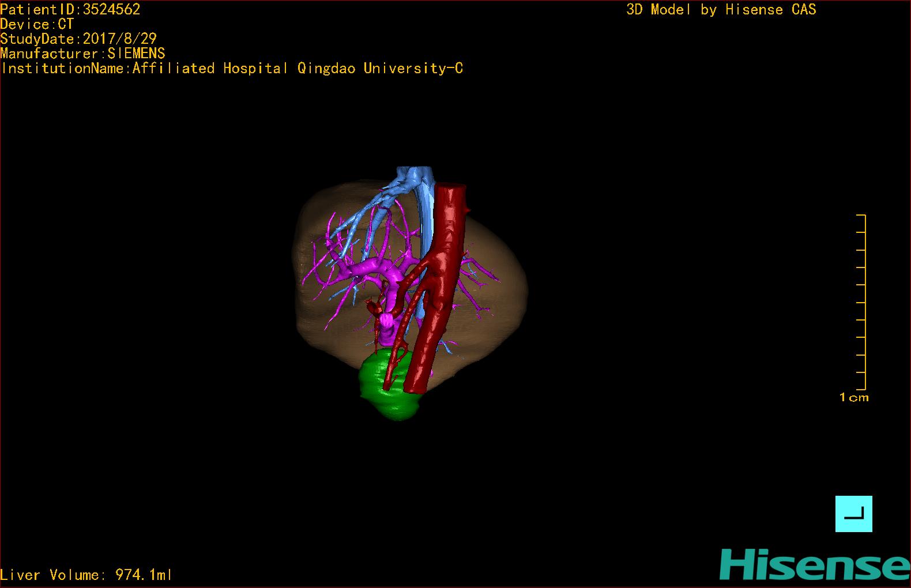The height and width of the screenshot is (588, 911).
Task: Click the 1cm scale label
Action: click(854, 397)
